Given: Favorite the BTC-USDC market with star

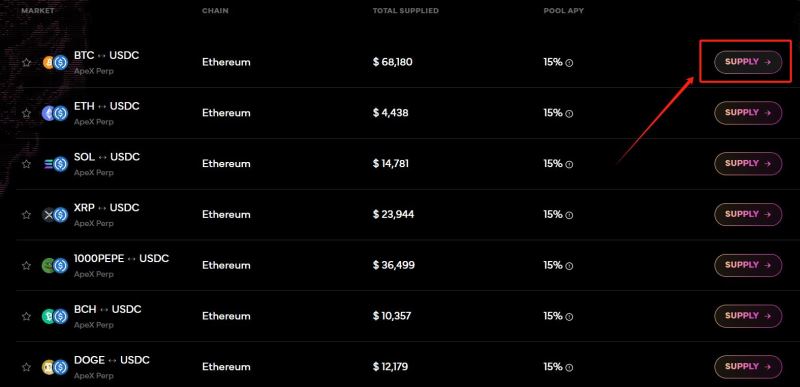Looking at the screenshot, I should coord(27,63).
